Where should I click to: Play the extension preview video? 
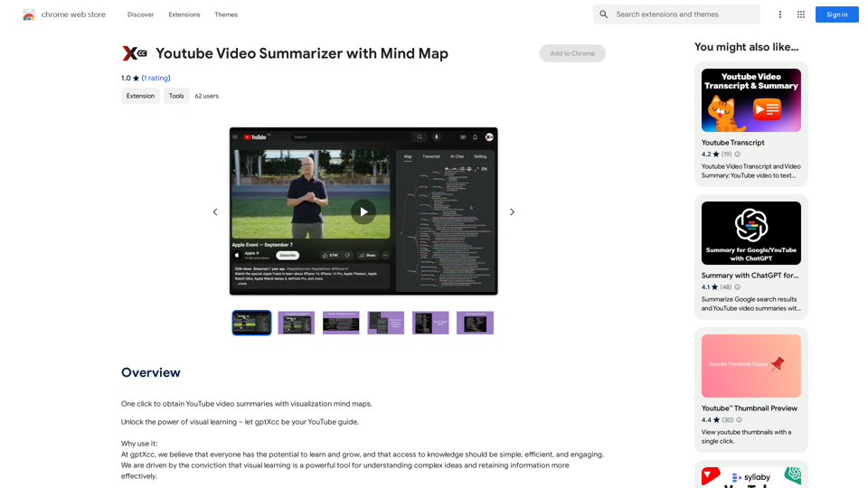pos(363,211)
